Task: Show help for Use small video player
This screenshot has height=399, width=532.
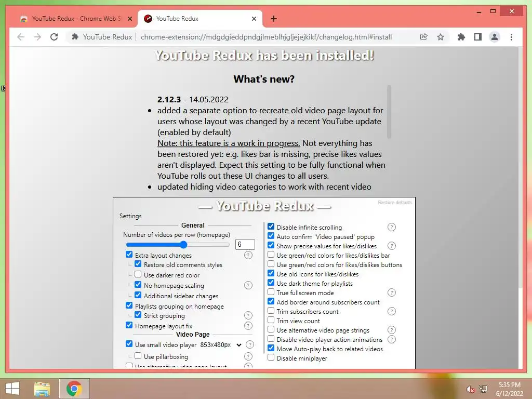Action: tap(250, 345)
